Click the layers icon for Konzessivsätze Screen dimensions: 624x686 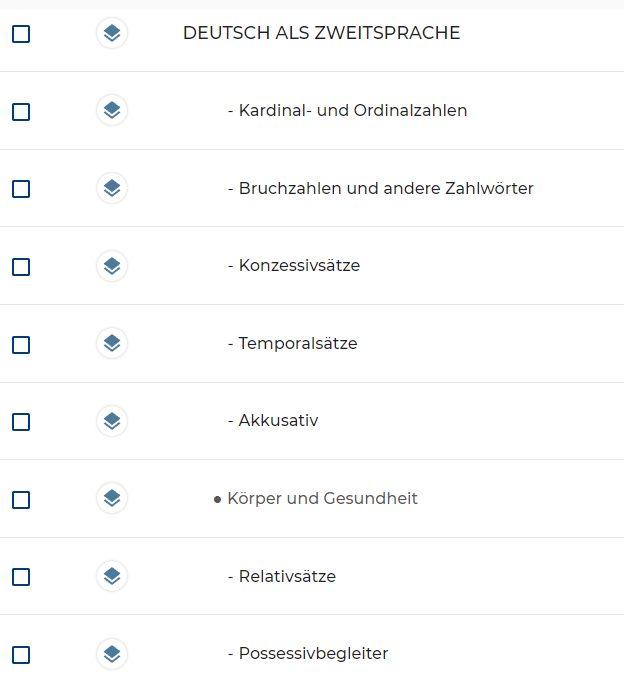pyautogui.click(x=112, y=266)
